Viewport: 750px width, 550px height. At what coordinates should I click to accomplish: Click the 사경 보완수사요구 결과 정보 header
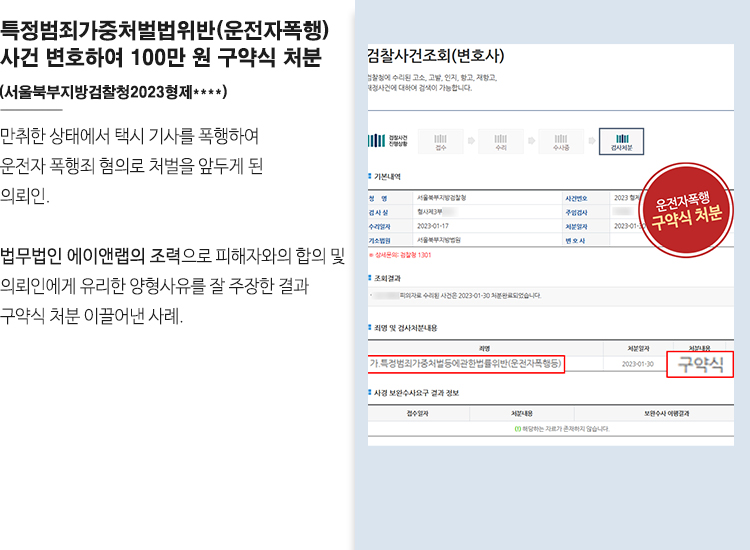pos(416,393)
